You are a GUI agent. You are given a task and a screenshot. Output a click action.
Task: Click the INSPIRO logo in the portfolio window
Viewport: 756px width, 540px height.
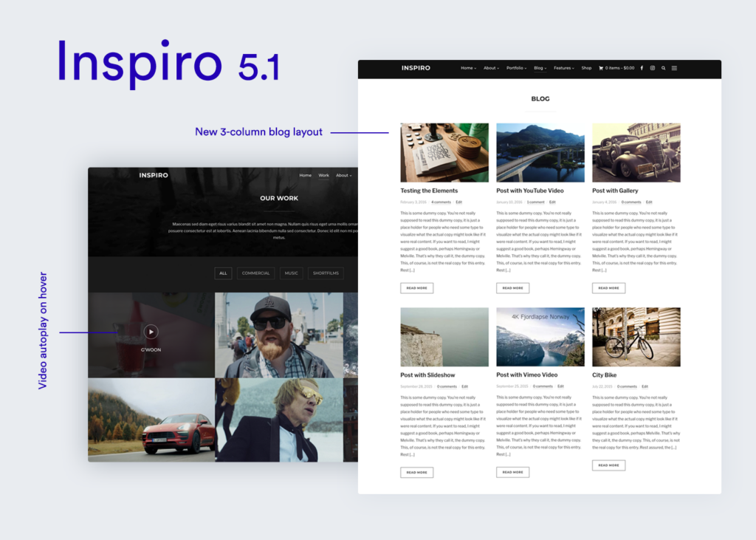point(154,175)
